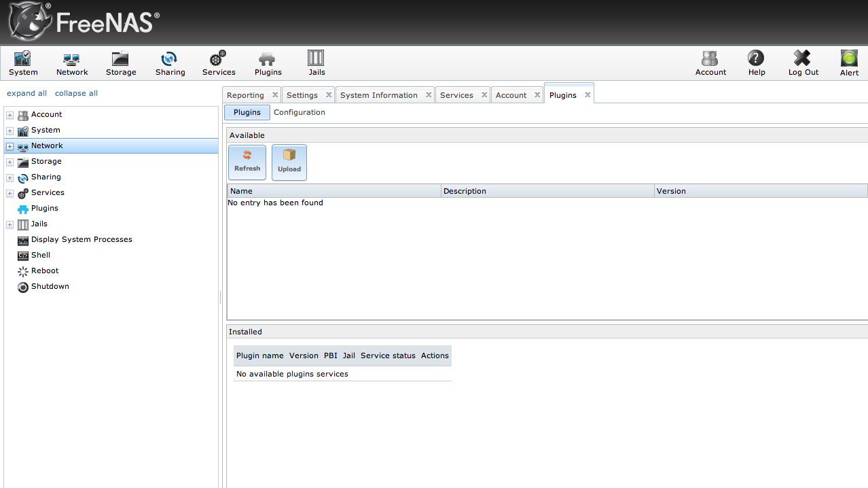Select the Plugins sub-tab

pos(247,112)
